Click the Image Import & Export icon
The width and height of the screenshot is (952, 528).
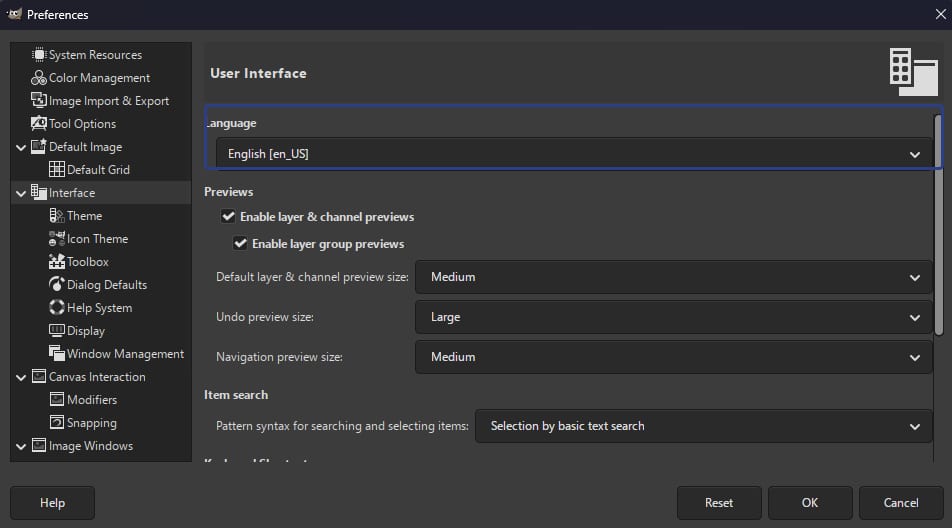click(39, 100)
